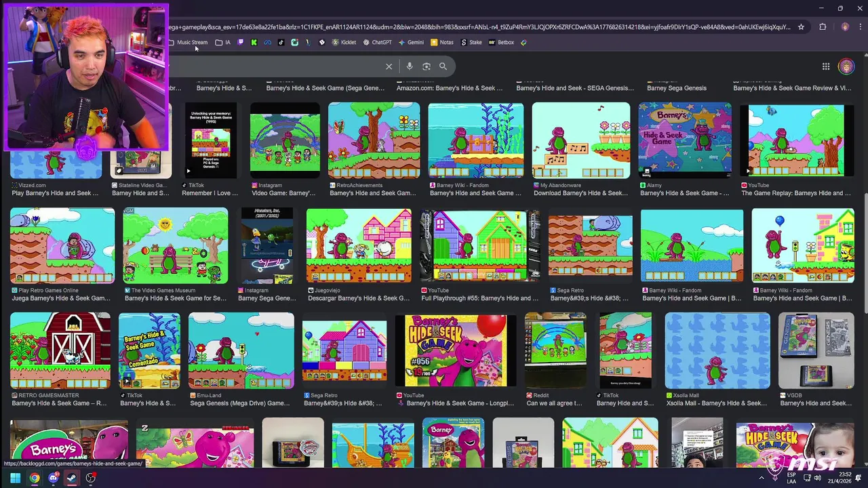Open the ChatGPT bookmark
The height and width of the screenshot is (488, 868).
[377, 42]
